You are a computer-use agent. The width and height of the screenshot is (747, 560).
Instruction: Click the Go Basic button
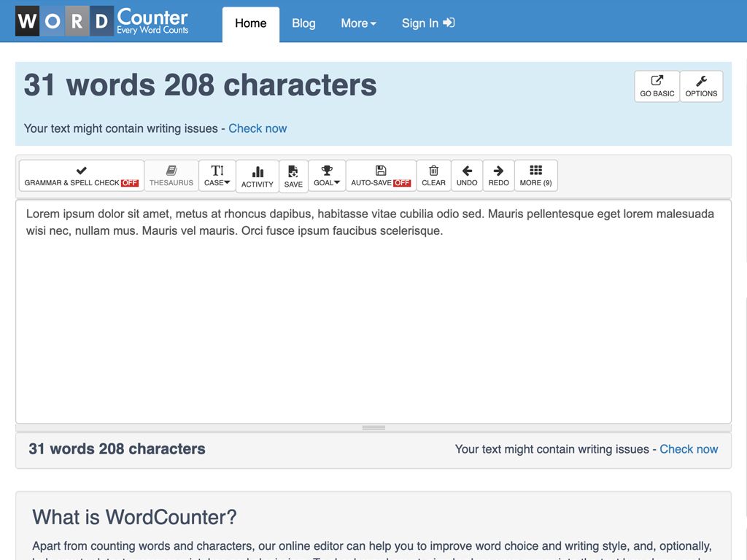tap(657, 86)
